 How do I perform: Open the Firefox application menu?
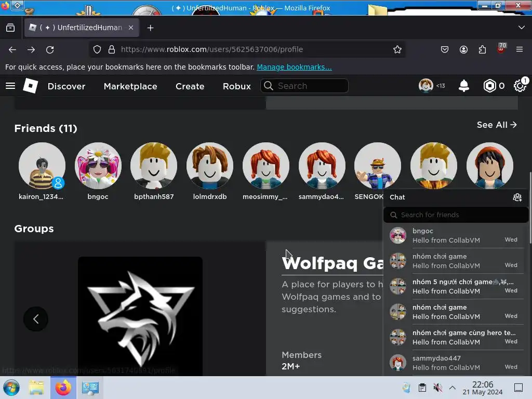pos(520,49)
